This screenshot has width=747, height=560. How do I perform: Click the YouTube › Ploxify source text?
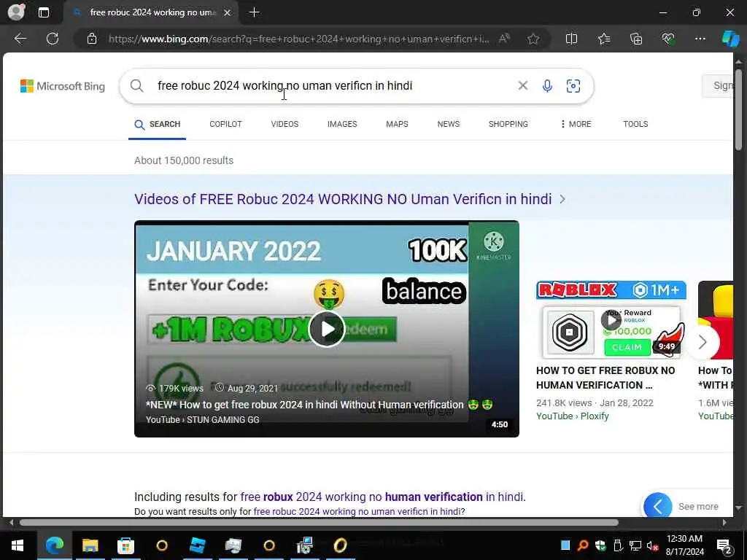pyautogui.click(x=572, y=416)
